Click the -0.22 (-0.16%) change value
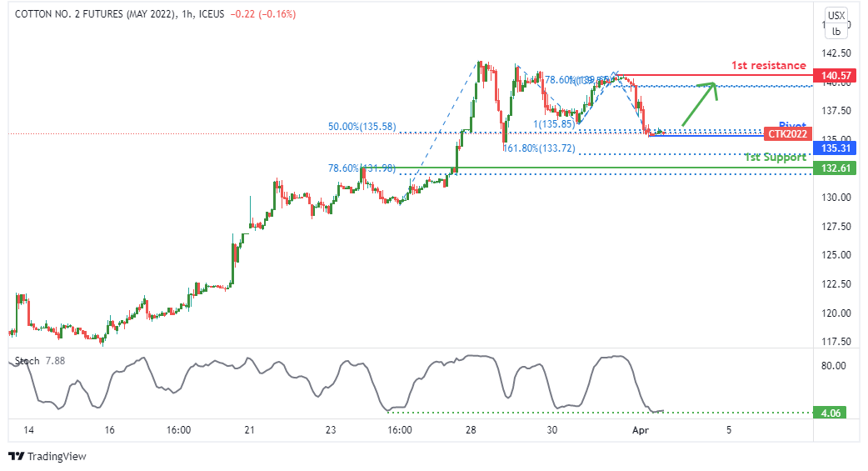This screenshot has width=868, height=471. 262,14
